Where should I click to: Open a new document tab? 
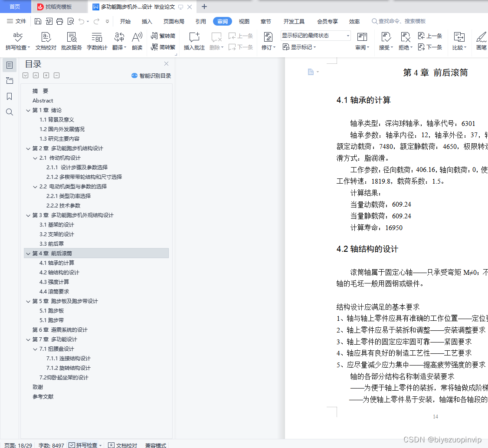pyautogui.click(x=204, y=7)
